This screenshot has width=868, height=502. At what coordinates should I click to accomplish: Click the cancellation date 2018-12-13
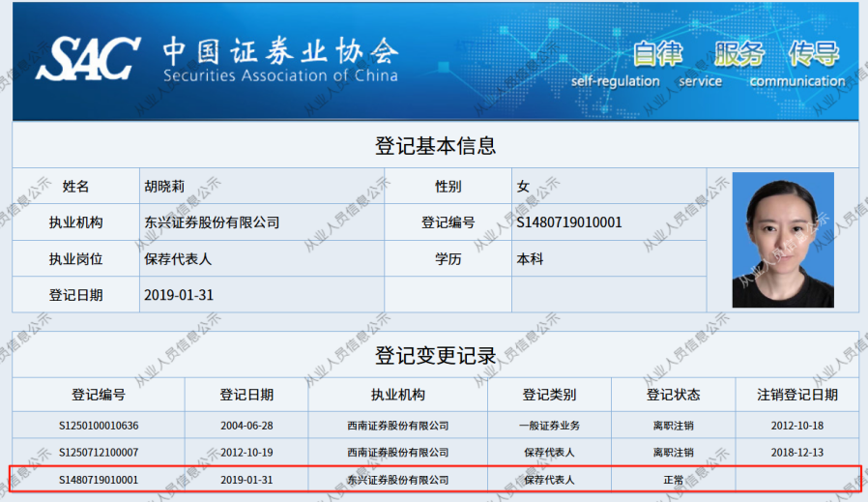click(x=797, y=452)
